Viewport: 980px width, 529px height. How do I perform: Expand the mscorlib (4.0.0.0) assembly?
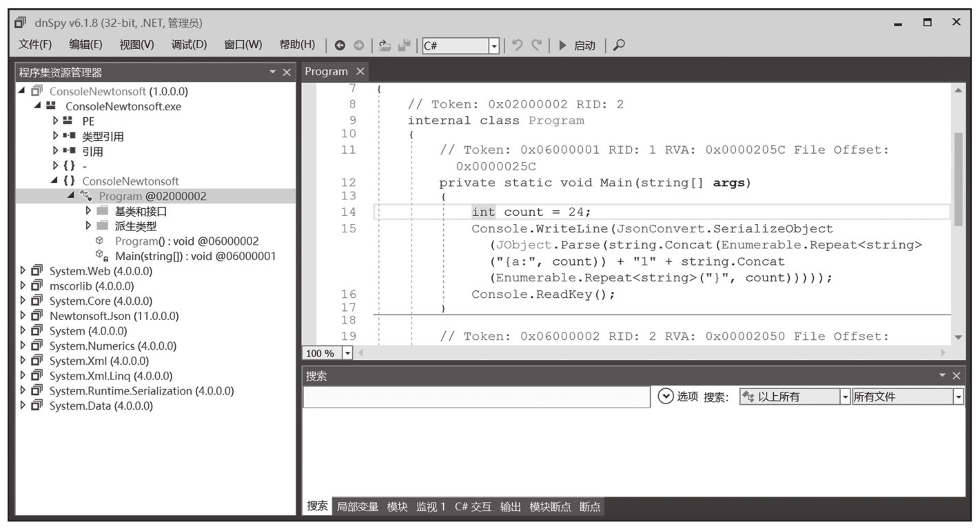pos(23,286)
